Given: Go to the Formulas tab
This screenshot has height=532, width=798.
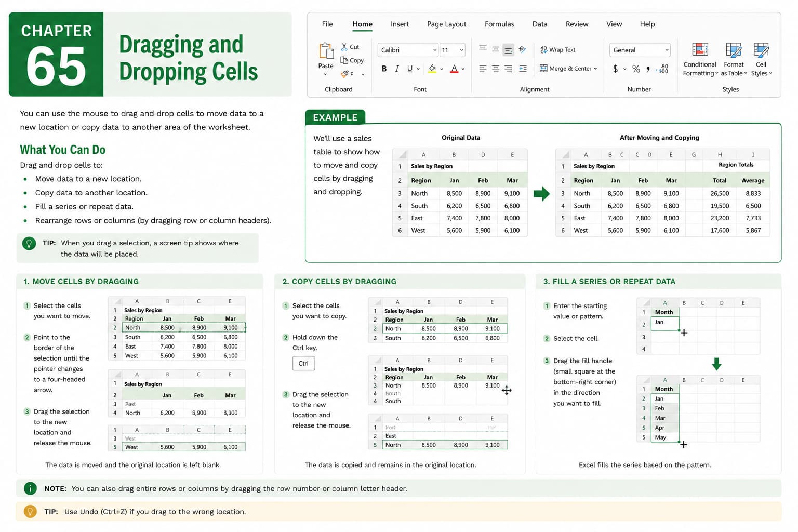Looking at the screenshot, I should tap(499, 24).
